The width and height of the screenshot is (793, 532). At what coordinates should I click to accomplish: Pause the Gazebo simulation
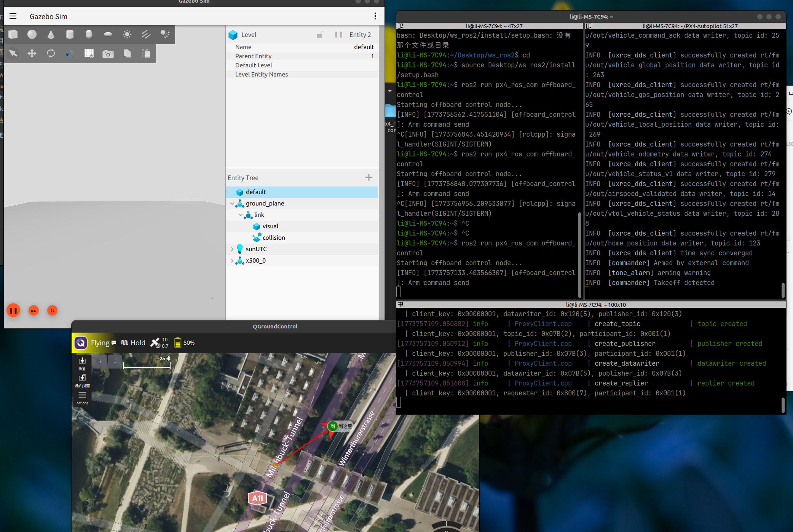[x=13, y=311]
